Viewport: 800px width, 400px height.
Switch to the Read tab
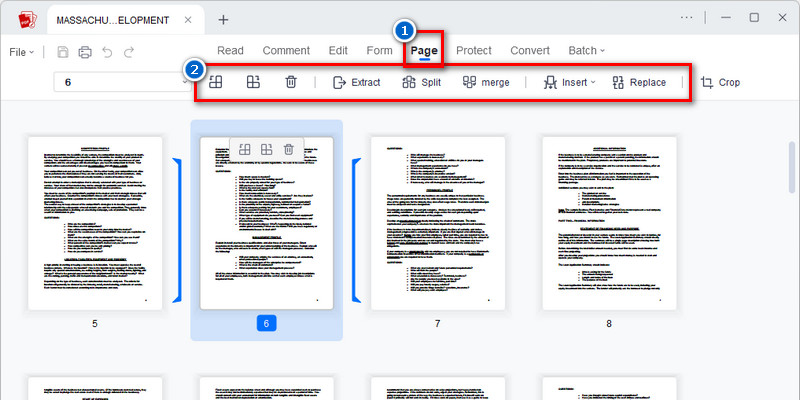click(x=230, y=51)
